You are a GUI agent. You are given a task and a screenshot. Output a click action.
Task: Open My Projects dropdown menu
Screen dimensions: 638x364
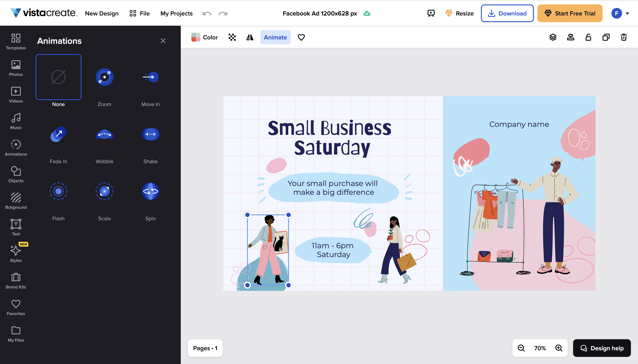pyautogui.click(x=176, y=13)
